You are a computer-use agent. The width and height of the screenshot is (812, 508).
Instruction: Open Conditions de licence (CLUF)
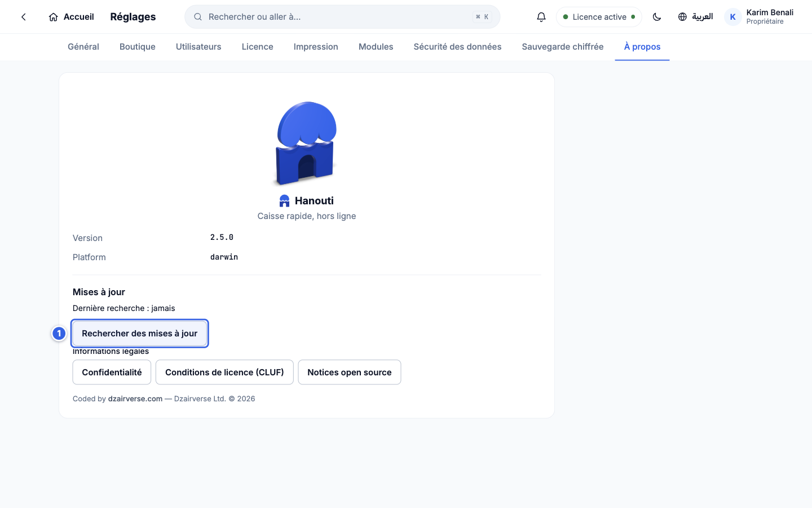pyautogui.click(x=224, y=373)
